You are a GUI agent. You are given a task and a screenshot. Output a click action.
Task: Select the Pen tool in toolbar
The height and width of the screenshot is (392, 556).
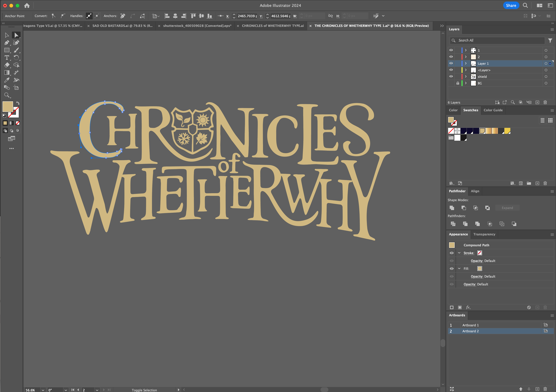tap(7, 43)
